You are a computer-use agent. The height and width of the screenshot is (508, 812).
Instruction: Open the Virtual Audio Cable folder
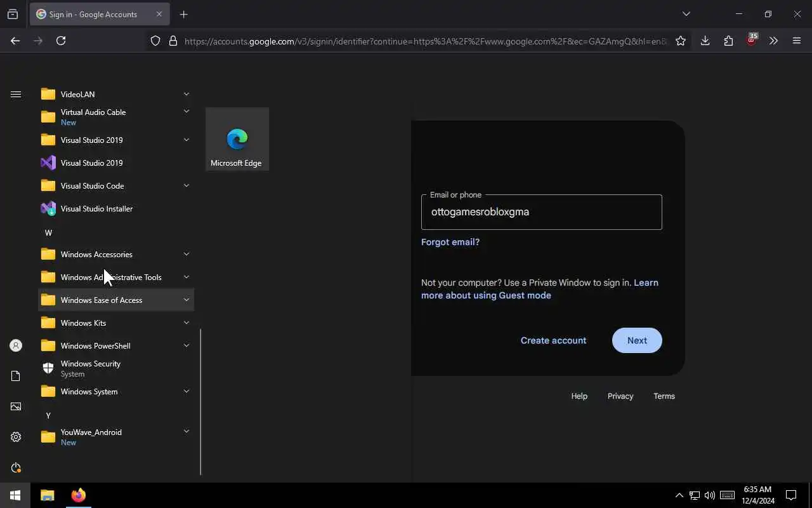point(116,117)
